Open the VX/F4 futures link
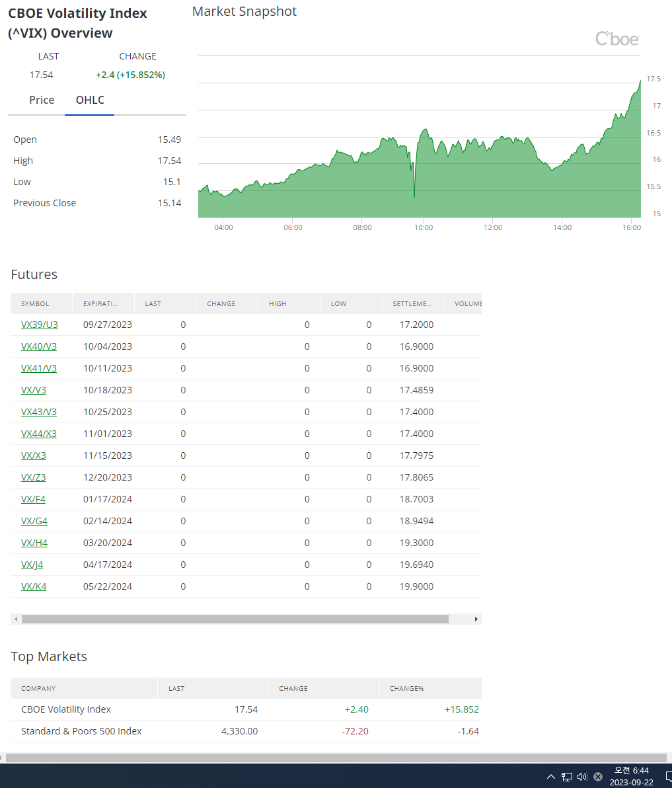Viewport: 672px width, 788px height. [x=33, y=499]
